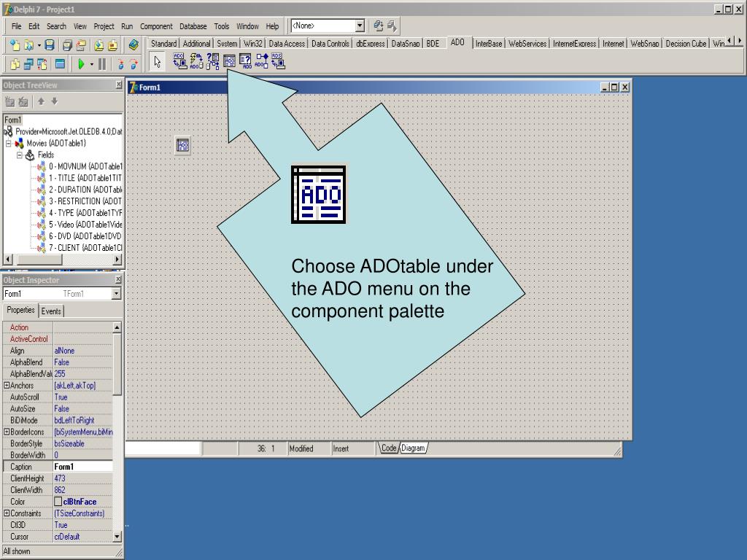Pick the ADOTable component from the palette

pyautogui.click(x=229, y=61)
